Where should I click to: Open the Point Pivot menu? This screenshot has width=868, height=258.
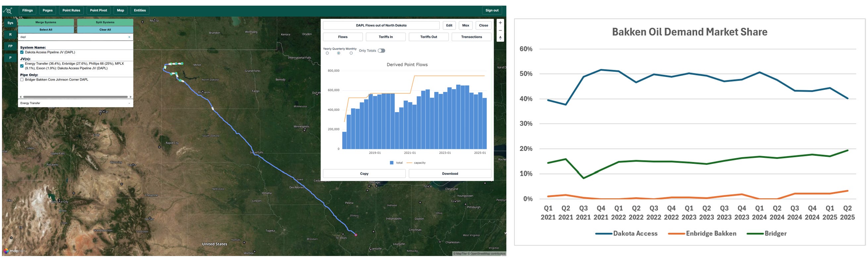(x=98, y=11)
